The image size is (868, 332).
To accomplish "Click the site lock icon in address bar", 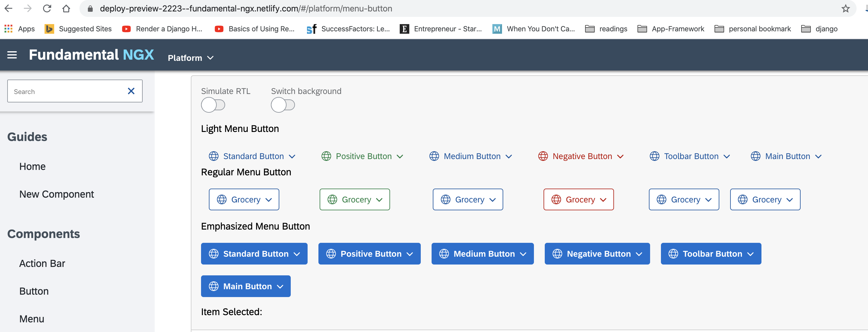I will pos(90,8).
